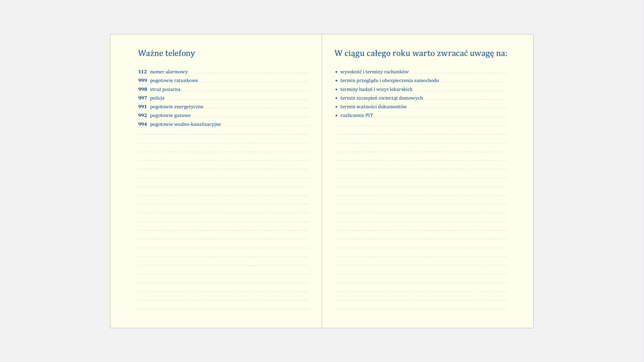The height and width of the screenshot is (362, 644).
Task: Click the text 'pogotowie wodno-kanalizacyjne'
Action: (x=185, y=124)
